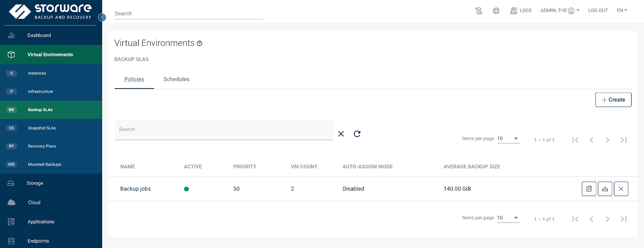Delete Backup jobs policy with X button

[621, 189]
